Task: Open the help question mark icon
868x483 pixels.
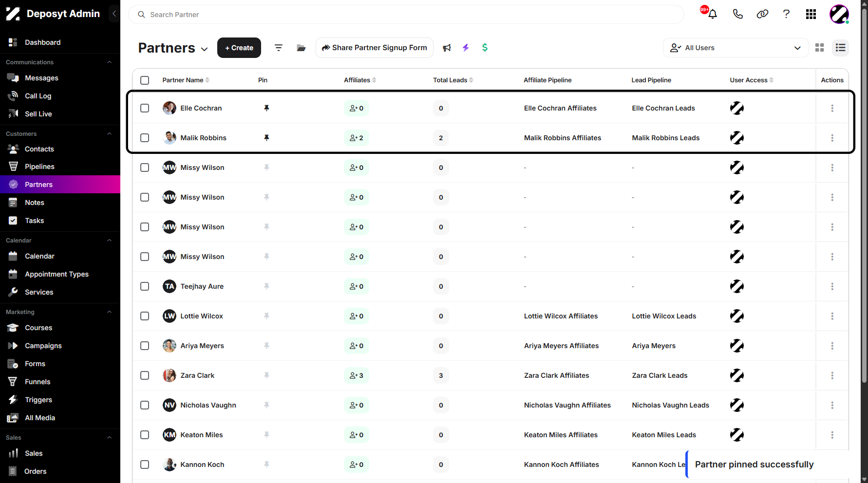Action: coord(786,14)
